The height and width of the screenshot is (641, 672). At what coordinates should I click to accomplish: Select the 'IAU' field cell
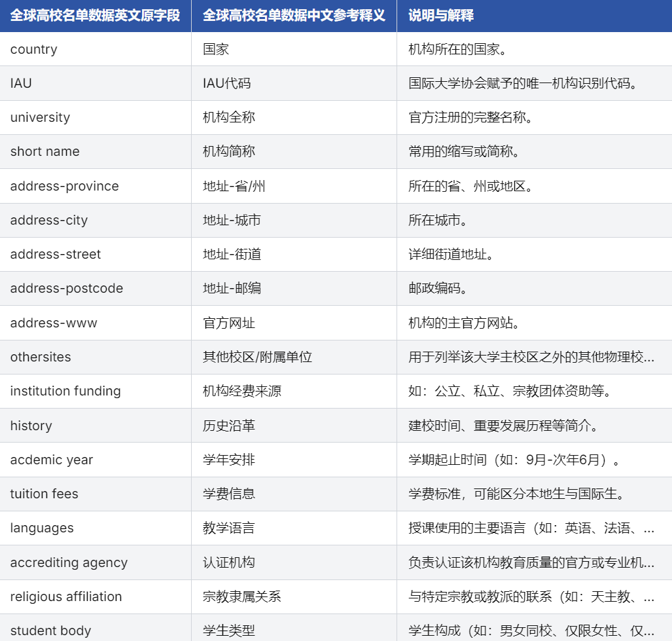(96, 83)
